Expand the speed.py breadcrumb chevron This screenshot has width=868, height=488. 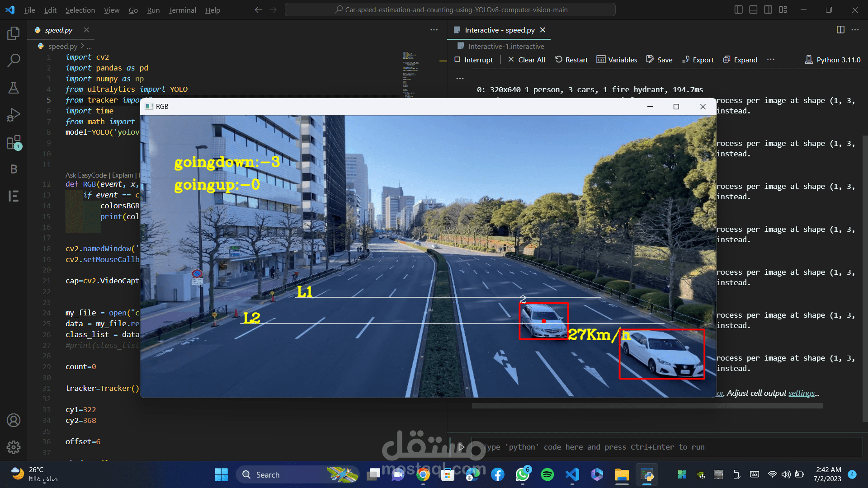[x=82, y=46]
